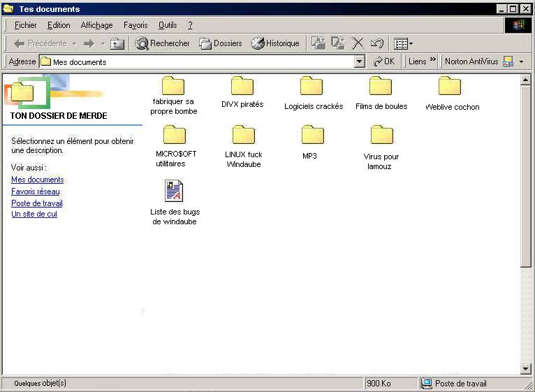Open the back history dropdown arrow
This screenshot has width=535, height=392.
coord(74,43)
